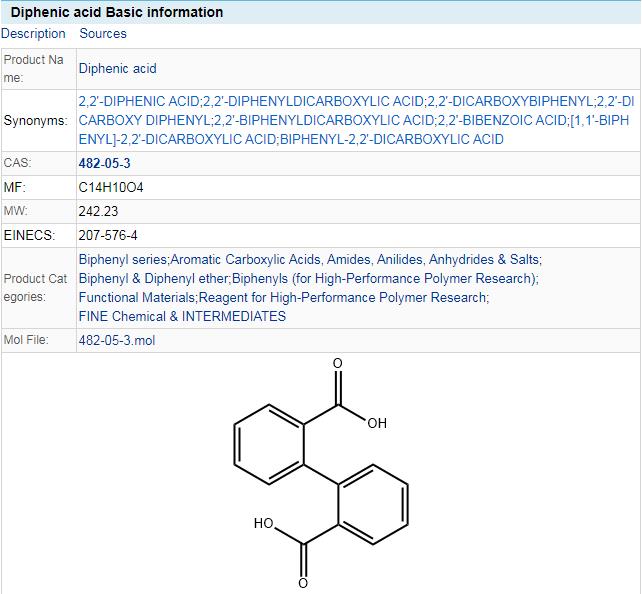Switch to the Sources tab link
Viewport: 642px width, 594px height.
103,33
